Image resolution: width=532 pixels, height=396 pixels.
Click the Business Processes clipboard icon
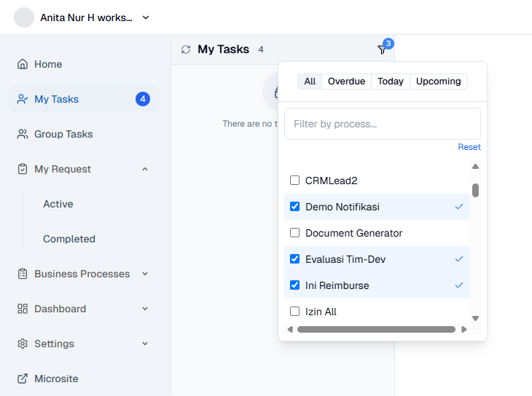[x=23, y=274]
